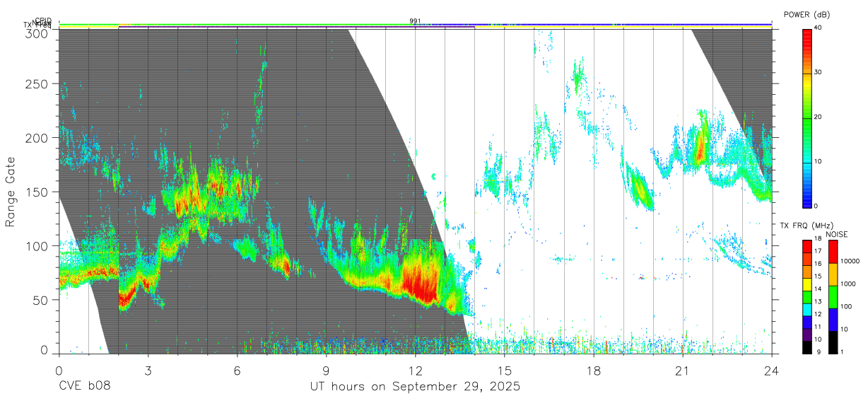Click the 9 UT hour tick label

[x=326, y=371]
